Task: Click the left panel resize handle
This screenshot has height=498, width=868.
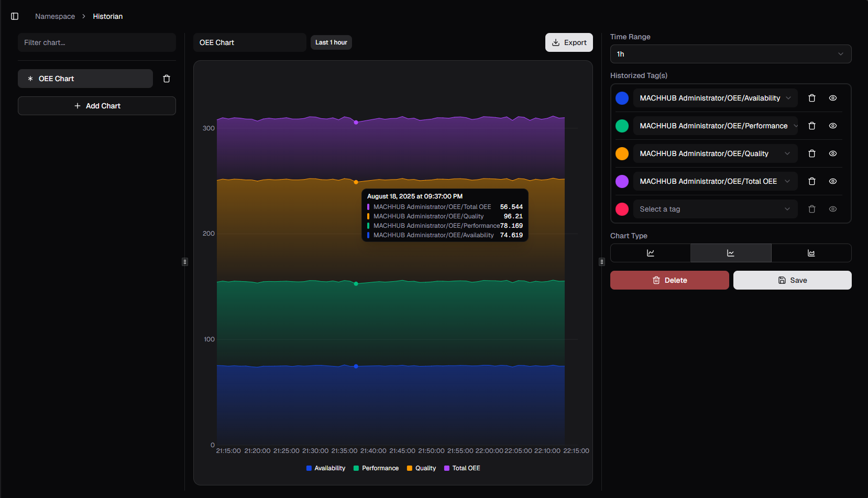Action: pyautogui.click(x=185, y=262)
